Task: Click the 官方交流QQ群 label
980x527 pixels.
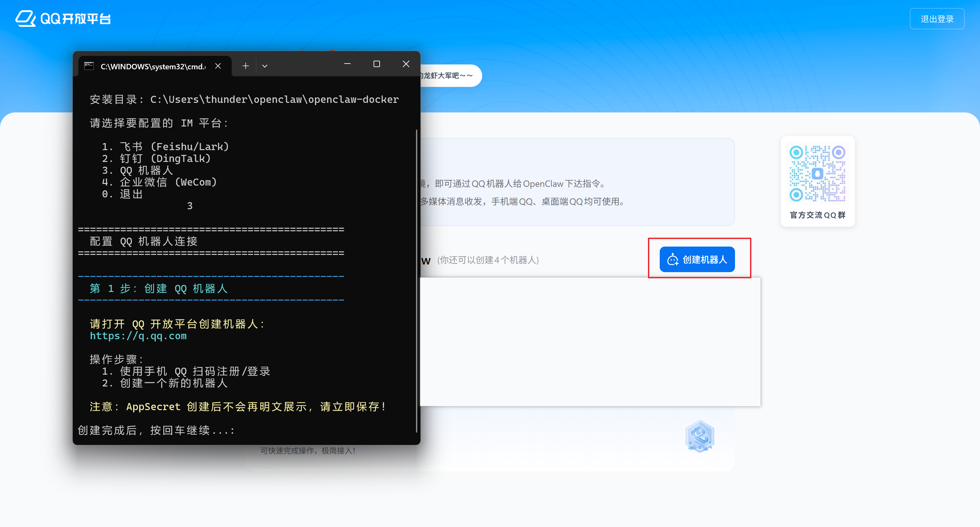Action: click(x=817, y=215)
